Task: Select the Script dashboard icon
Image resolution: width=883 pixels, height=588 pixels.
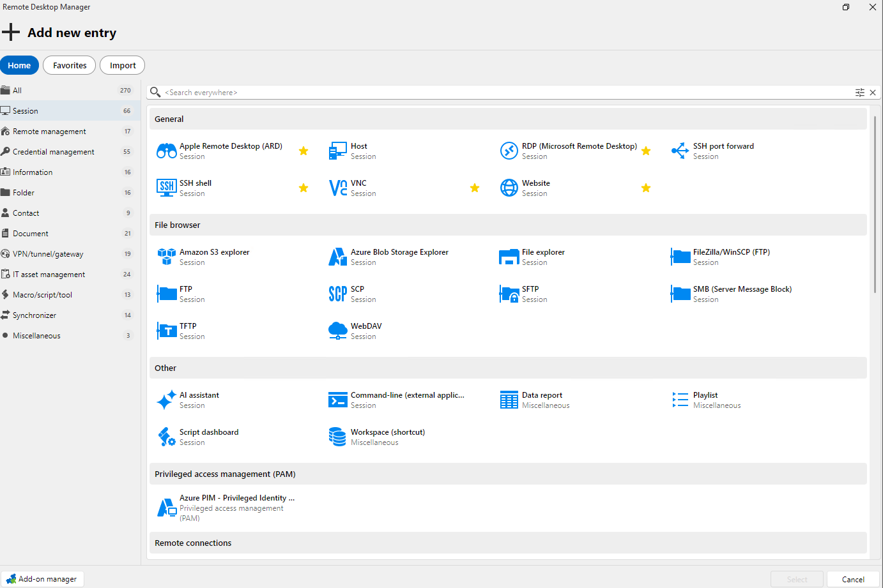Action: coord(167,437)
